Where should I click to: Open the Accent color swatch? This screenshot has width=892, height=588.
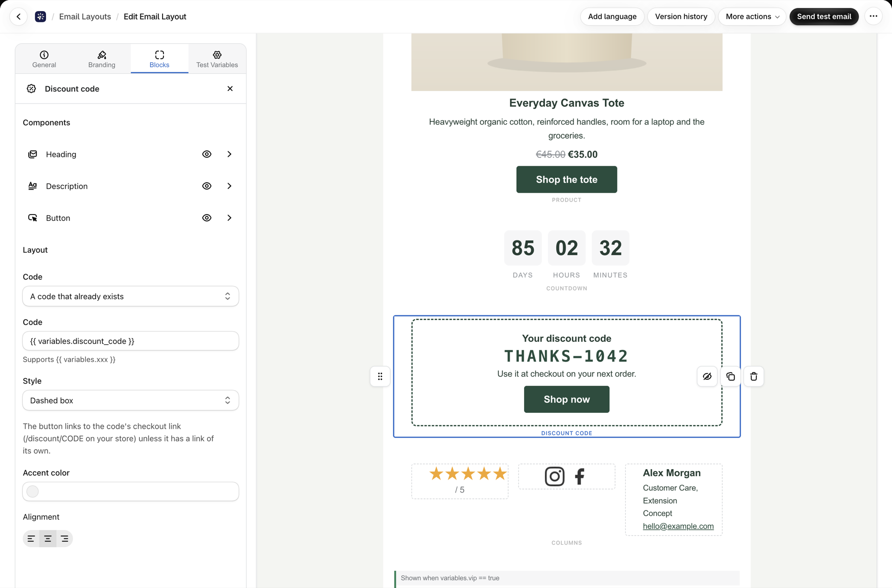[x=33, y=491]
